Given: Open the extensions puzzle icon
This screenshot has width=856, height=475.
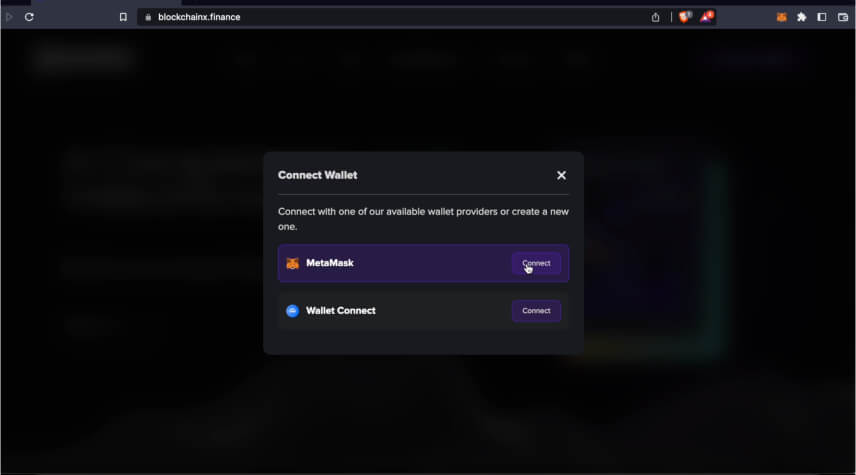Looking at the screenshot, I should [x=801, y=17].
